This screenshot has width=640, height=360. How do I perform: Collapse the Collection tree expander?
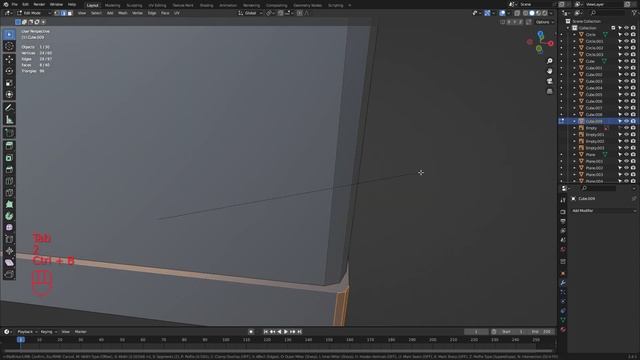pos(568,28)
